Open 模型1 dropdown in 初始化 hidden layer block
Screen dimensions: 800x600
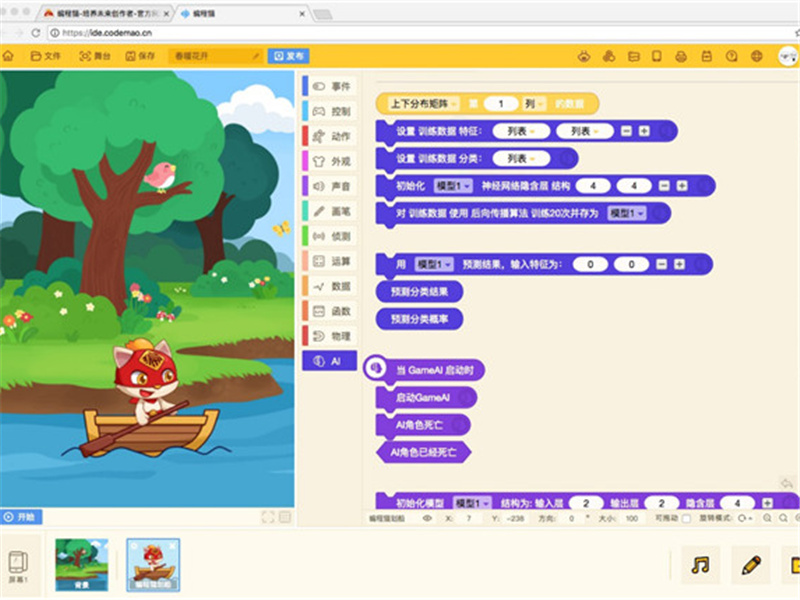453,186
